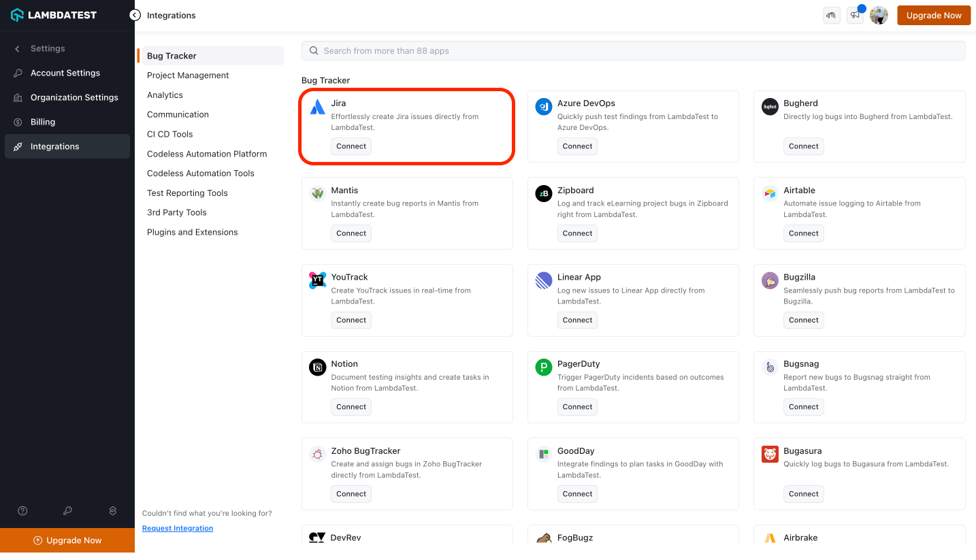Click the Zoho BugTracker flame icon
The width and height of the screenshot is (976, 560).
(317, 454)
